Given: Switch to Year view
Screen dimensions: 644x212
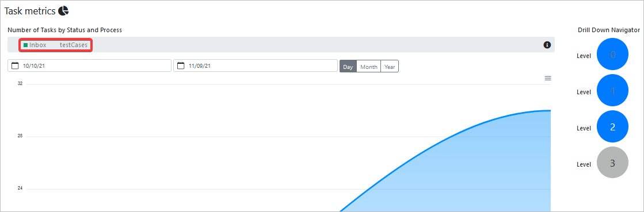Looking at the screenshot, I should pos(390,67).
